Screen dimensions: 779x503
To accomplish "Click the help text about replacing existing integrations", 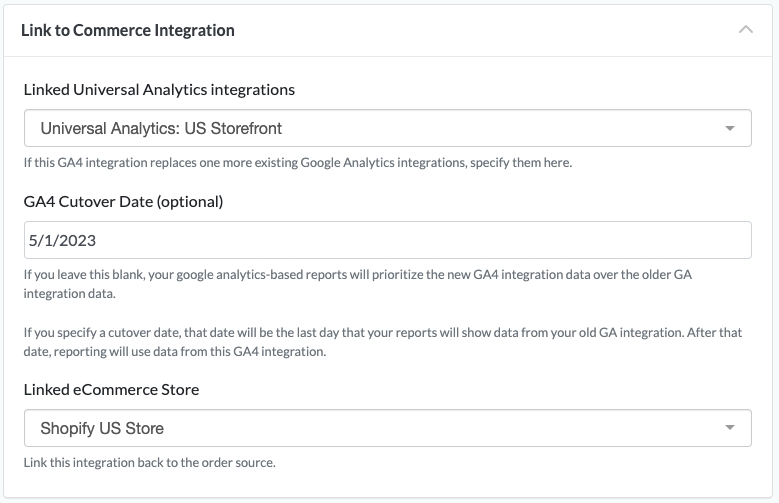I will 298,162.
